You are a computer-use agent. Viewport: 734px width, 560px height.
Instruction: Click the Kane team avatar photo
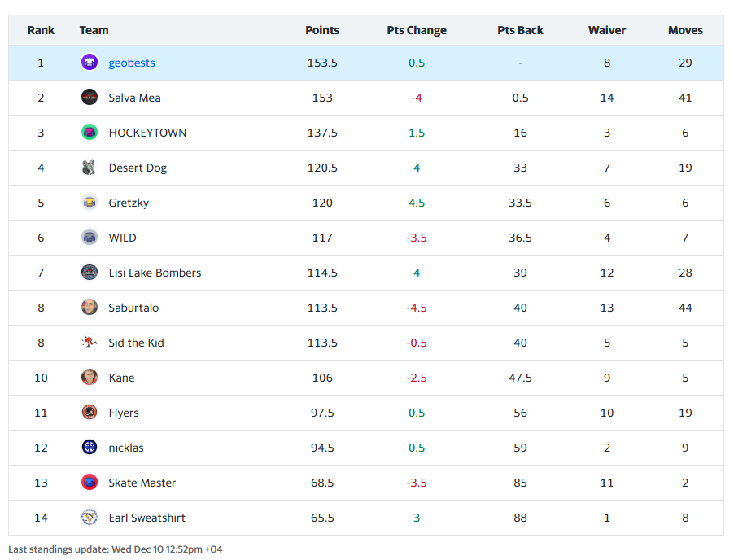click(90, 378)
